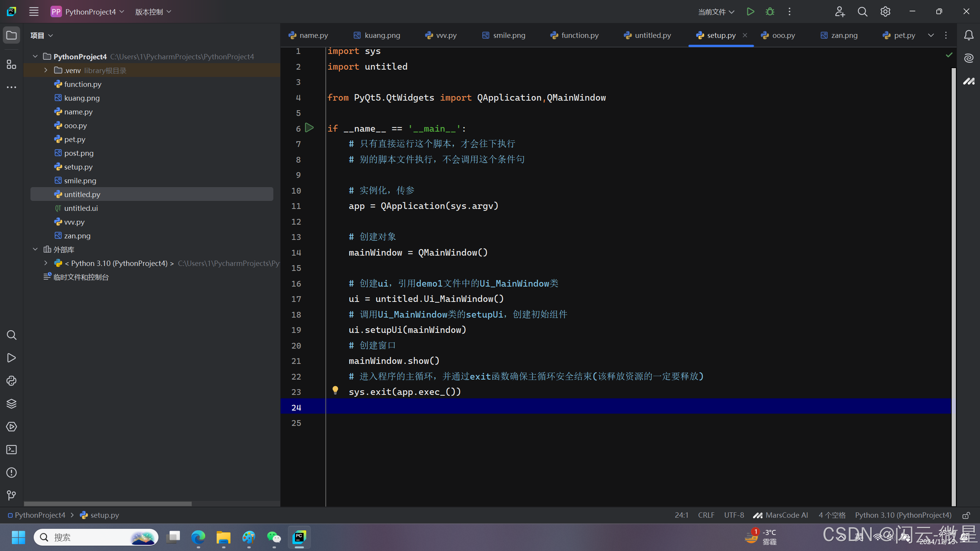Open the Problems tool window
This screenshot has height=551, width=980.
(x=11, y=473)
